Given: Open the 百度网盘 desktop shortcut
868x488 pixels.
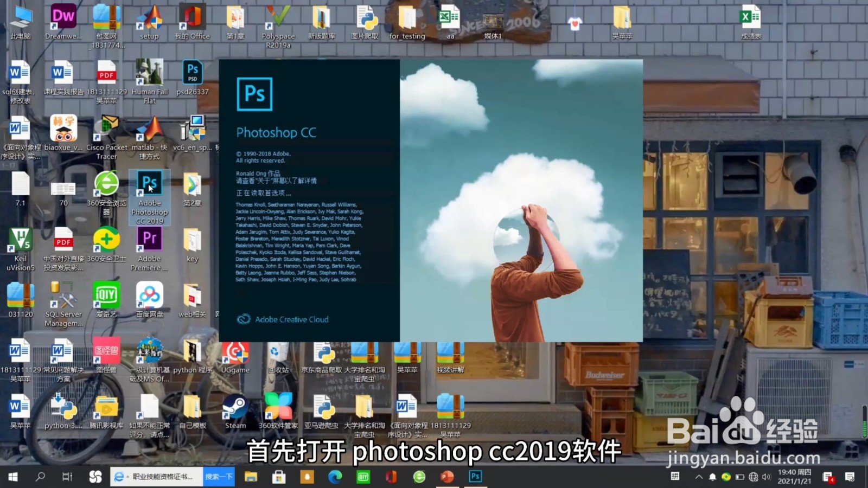Looking at the screenshot, I should pyautogui.click(x=150, y=301).
